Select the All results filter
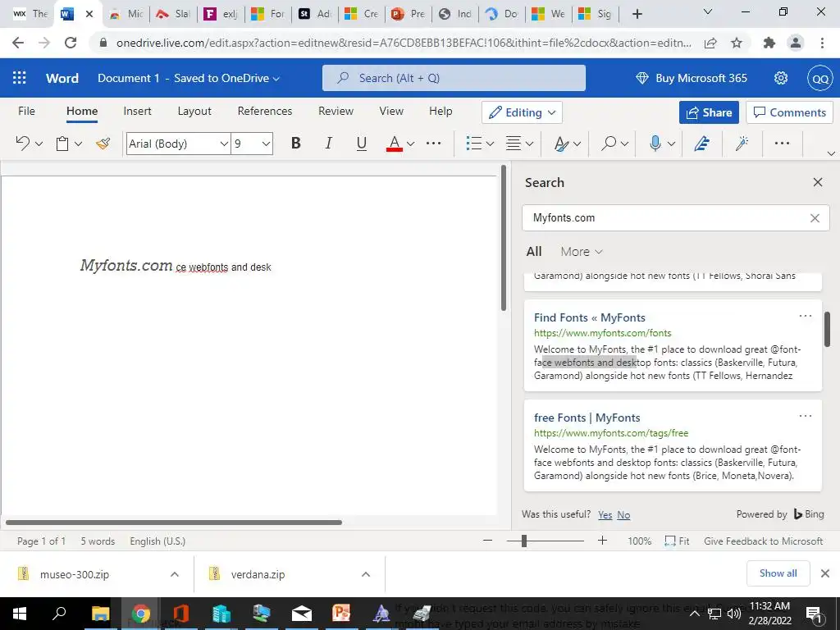 [534, 252]
